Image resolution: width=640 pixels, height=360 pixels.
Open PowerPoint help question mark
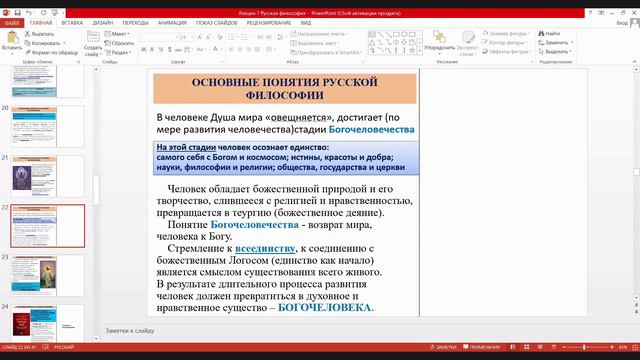point(590,13)
